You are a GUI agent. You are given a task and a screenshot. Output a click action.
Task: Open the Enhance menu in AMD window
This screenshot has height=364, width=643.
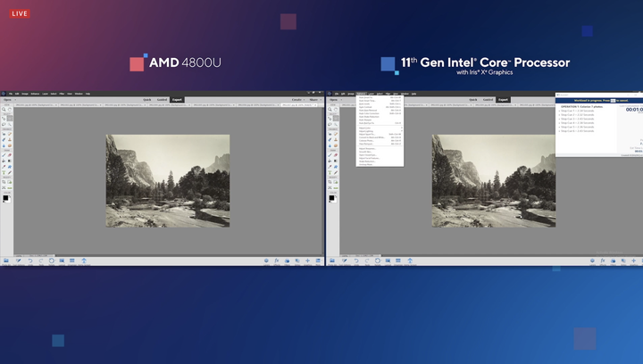(x=35, y=94)
